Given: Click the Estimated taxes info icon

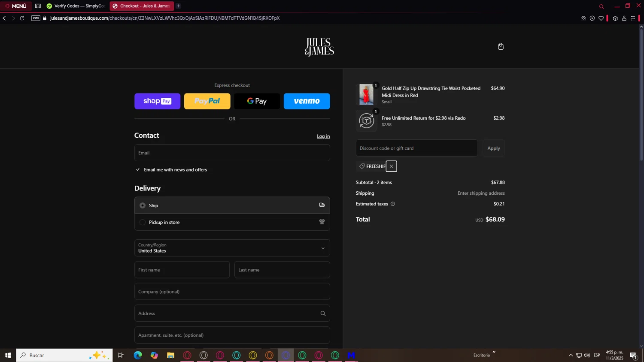Looking at the screenshot, I should (393, 204).
